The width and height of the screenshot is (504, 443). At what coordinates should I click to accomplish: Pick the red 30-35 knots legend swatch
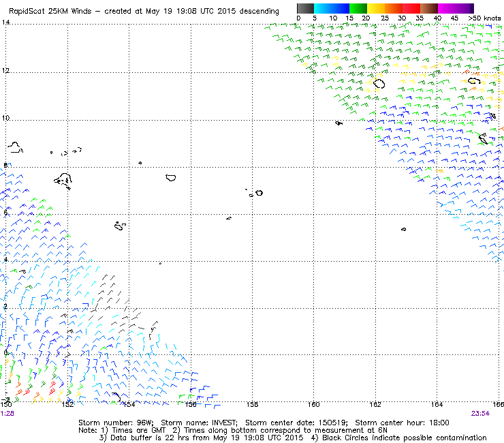click(411, 8)
